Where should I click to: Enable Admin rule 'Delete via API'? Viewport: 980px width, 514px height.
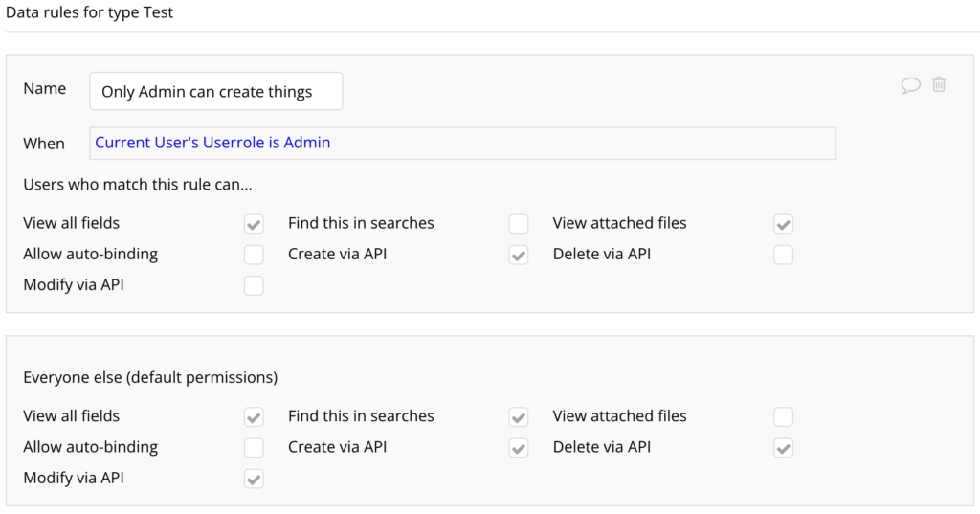784,255
